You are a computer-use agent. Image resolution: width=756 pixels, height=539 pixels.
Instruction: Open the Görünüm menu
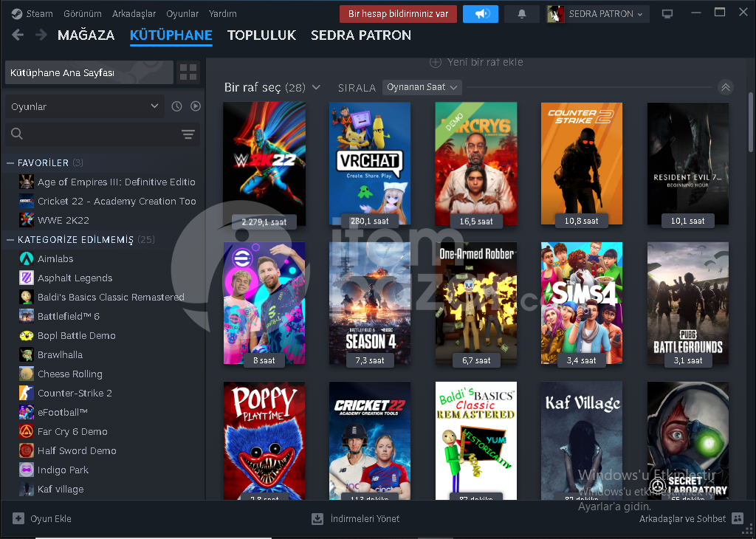(x=83, y=13)
